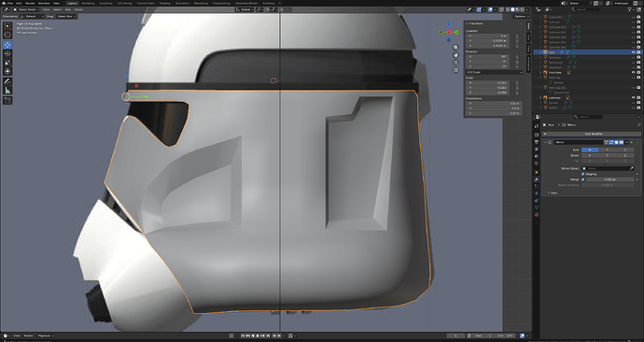Viewport: 644px width, 342px height.
Task: Open the Mirror modifier extra options dropdown
Action: tap(627, 142)
